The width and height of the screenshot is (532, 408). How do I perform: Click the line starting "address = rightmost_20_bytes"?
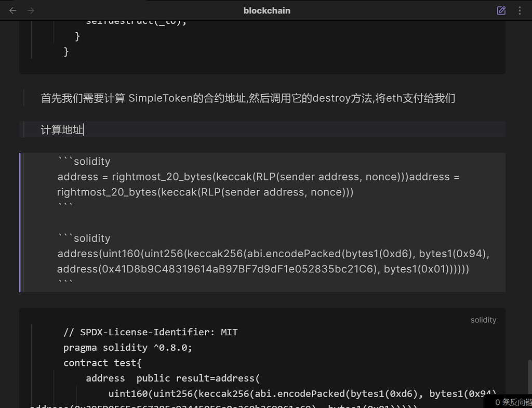tap(258, 177)
